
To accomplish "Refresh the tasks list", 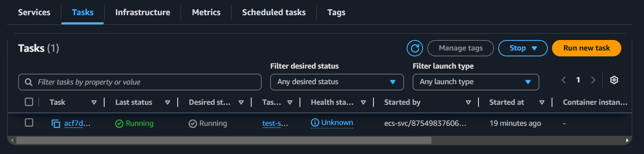I will click(415, 48).
